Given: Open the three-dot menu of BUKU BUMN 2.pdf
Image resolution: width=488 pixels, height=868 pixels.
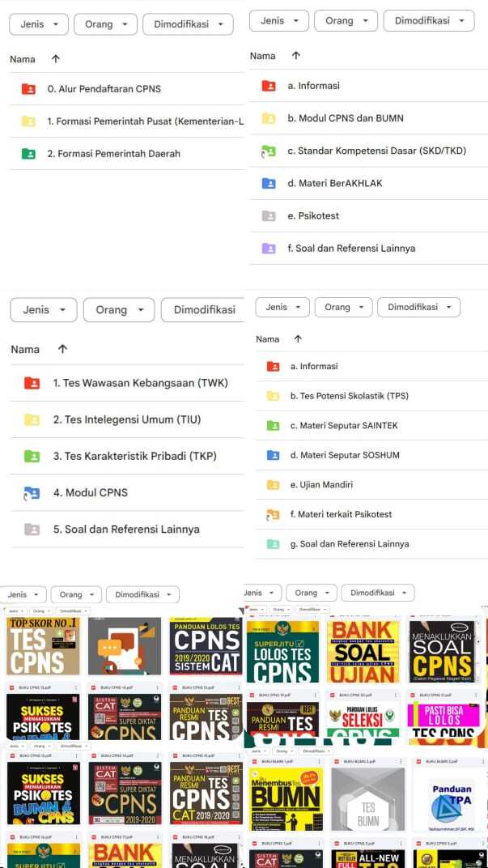Looking at the screenshot, I should (x=401, y=762).
